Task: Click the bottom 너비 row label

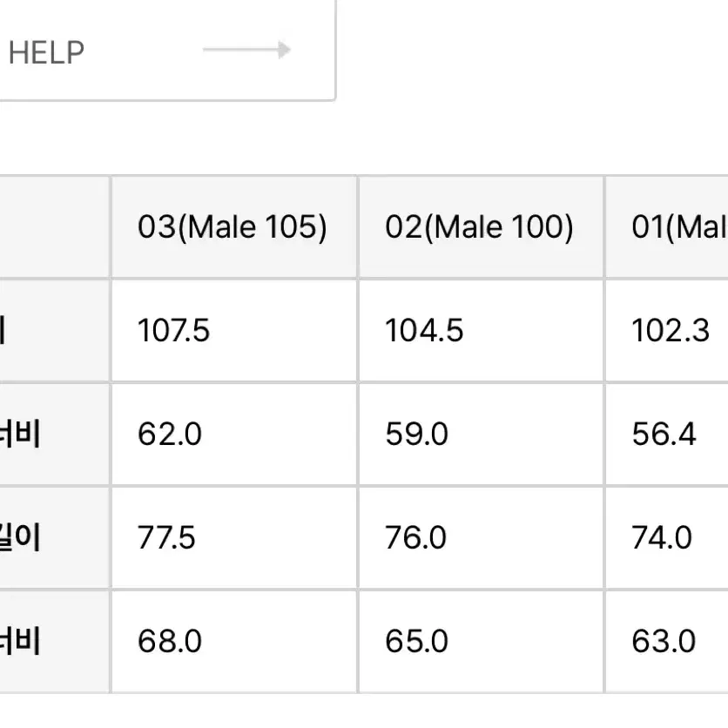Action: click(x=54, y=642)
